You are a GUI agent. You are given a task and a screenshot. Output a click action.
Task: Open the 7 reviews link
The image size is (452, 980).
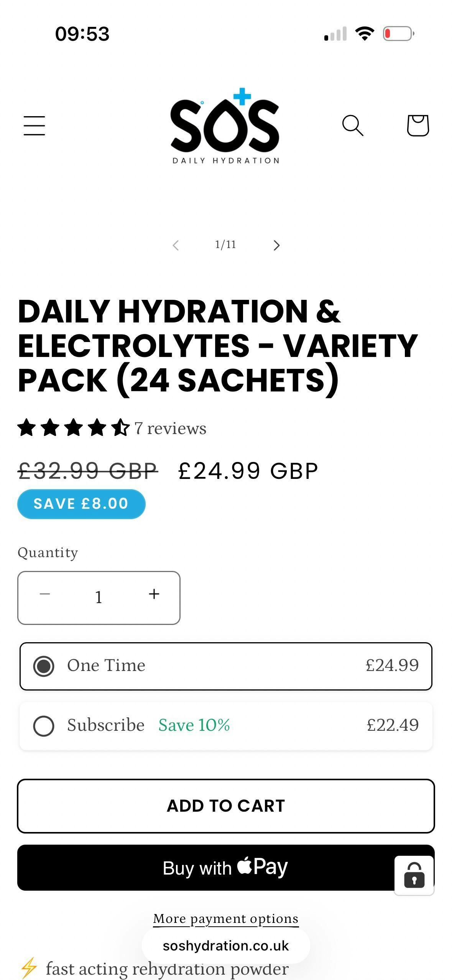pyautogui.click(x=171, y=429)
